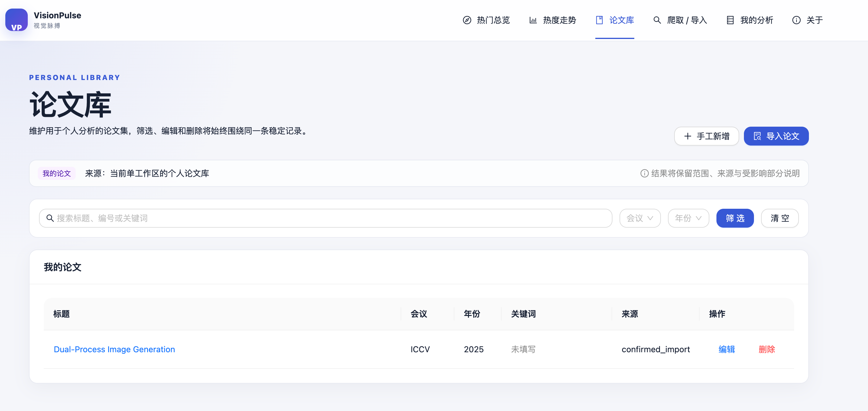Open the 热门总览 nav tab
This screenshot has width=868, height=411.
[x=486, y=20]
